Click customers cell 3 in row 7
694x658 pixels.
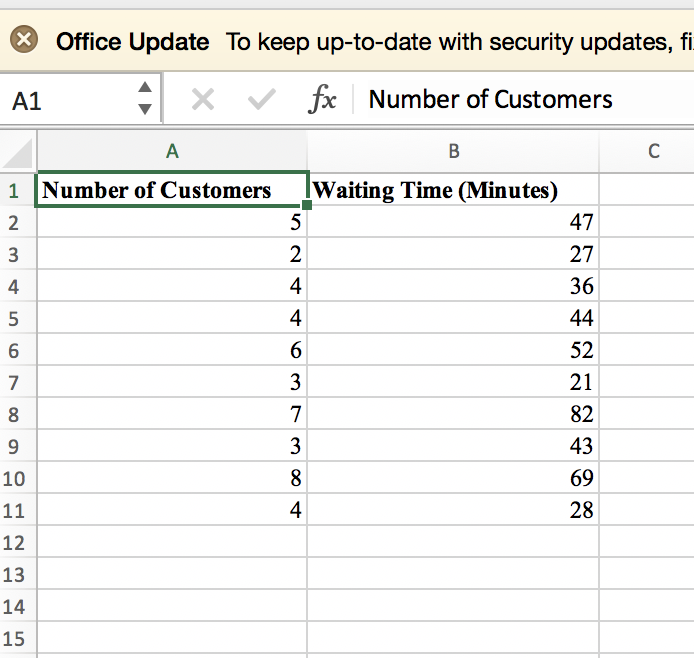click(x=172, y=382)
